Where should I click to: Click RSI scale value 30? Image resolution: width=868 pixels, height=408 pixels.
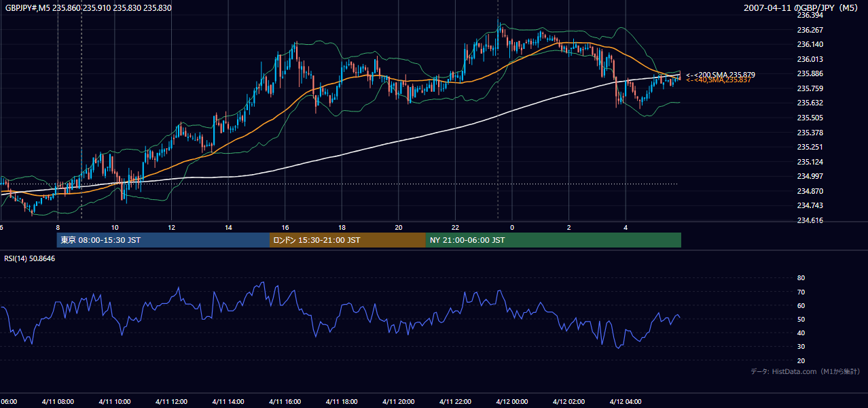click(x=801, y=347)
